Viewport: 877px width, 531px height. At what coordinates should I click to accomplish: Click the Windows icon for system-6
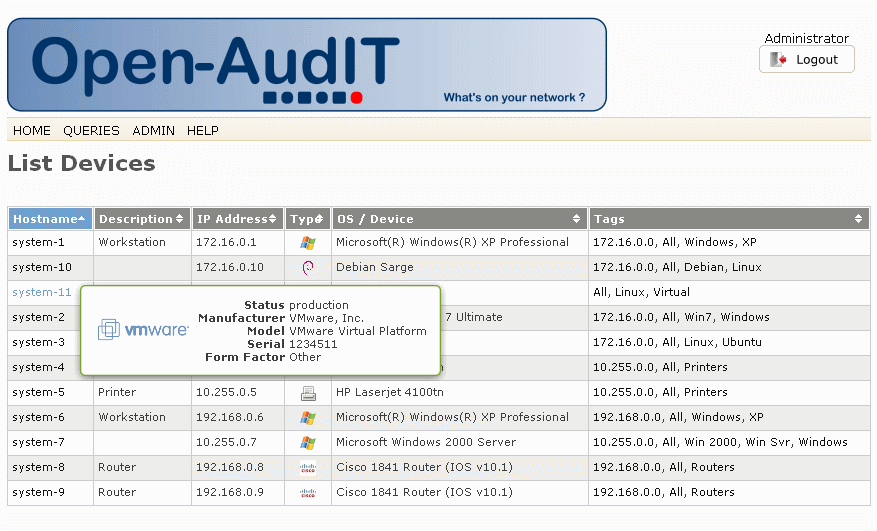point(308,418)
